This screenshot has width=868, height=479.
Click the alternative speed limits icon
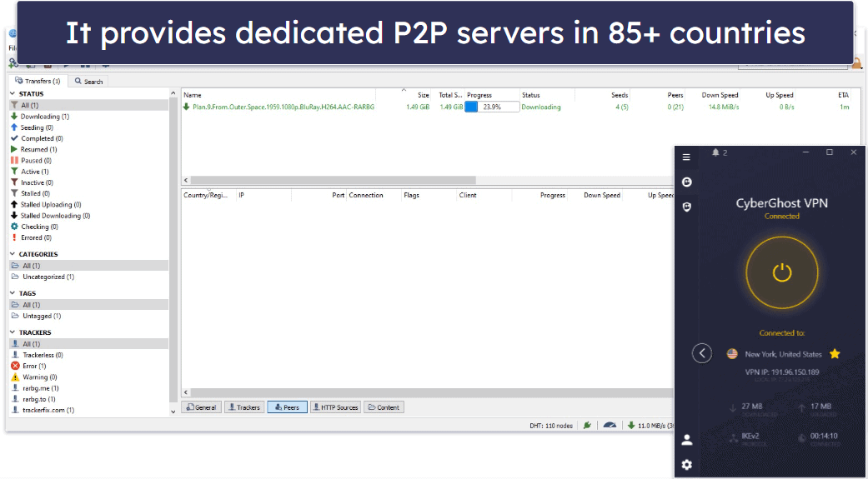coord(610,426)
